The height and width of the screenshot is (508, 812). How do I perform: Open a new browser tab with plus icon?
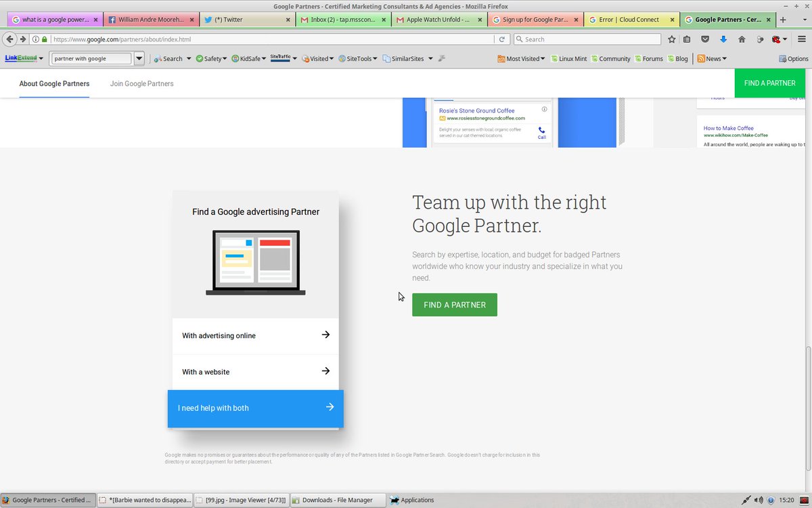pyautogui.click(x=783, y=20)
